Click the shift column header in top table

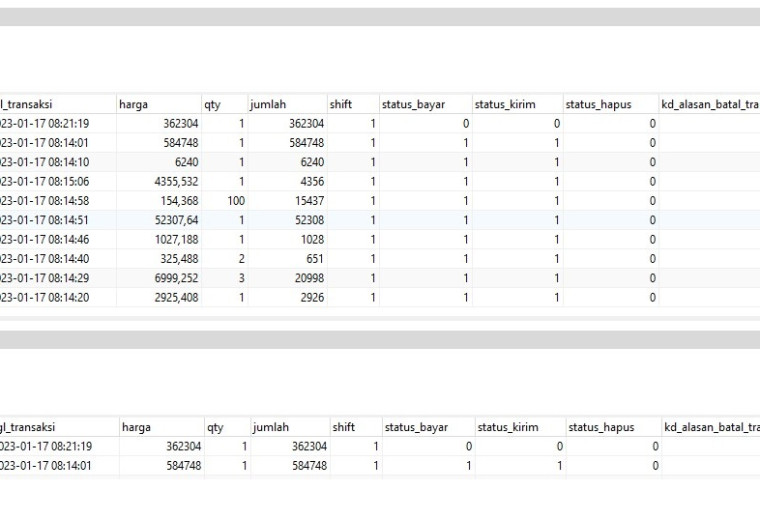pyautogui.click(x=353, y=104)
